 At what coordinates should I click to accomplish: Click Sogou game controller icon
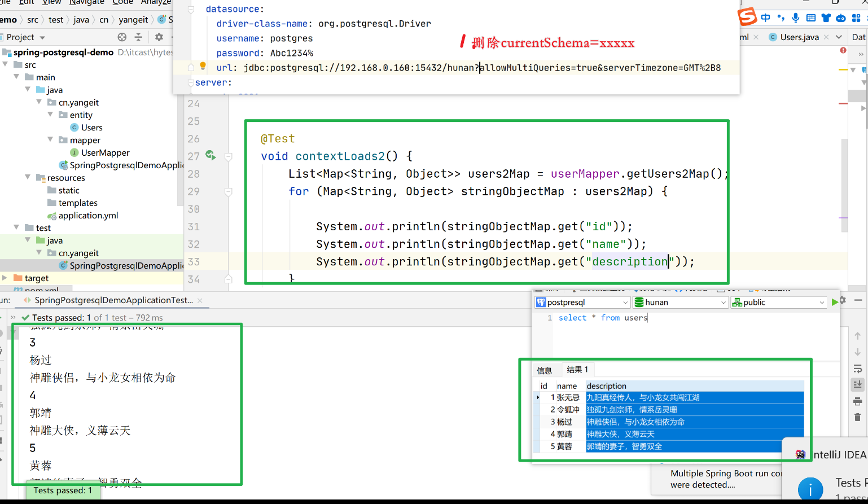[x=841, y=18]
